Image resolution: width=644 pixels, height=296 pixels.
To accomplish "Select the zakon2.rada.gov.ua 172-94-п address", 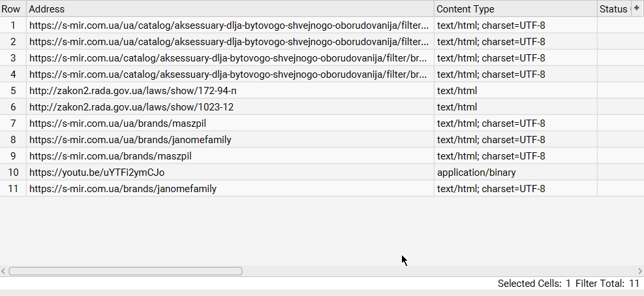I will click(132, 91).
